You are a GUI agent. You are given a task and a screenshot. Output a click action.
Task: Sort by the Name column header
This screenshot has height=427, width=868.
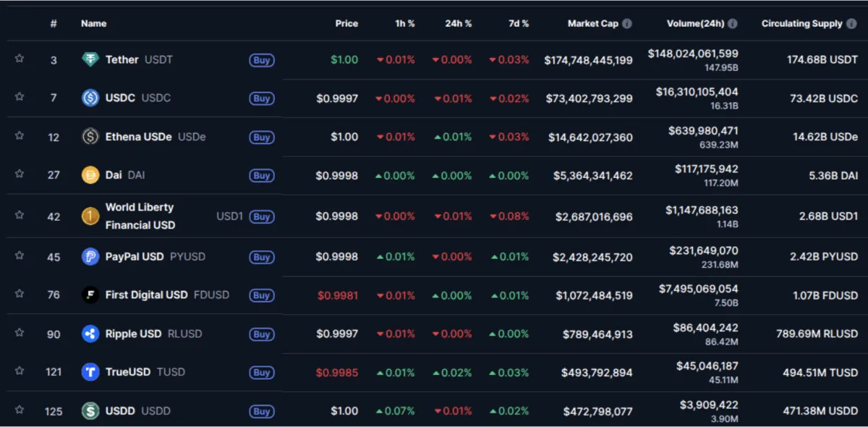(x=94, y=23)
